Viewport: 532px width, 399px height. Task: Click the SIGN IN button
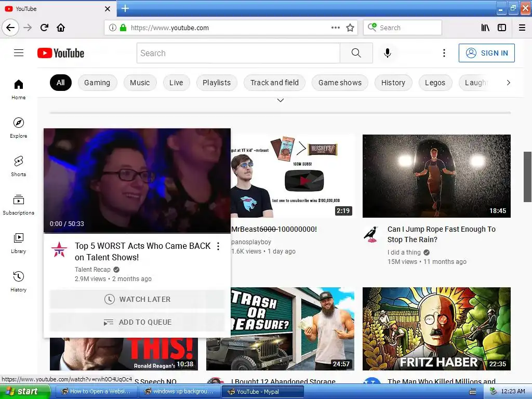pyautogui.click(x=486, y=53)
